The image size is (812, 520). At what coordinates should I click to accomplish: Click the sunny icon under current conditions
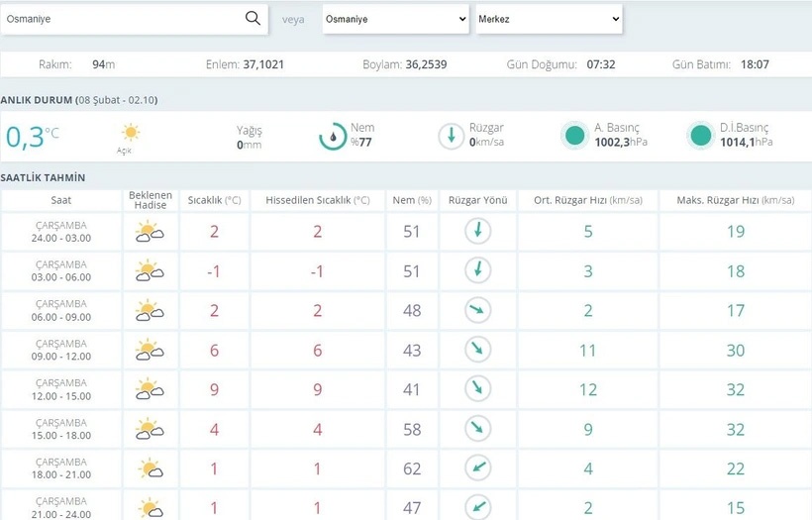130,133
